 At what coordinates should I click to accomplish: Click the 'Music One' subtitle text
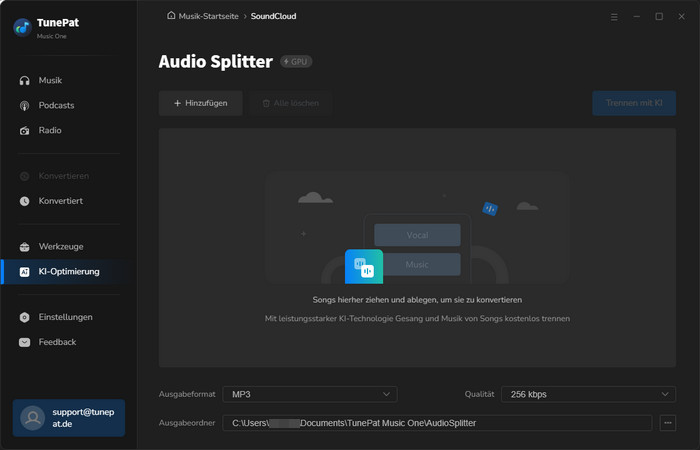52,36
